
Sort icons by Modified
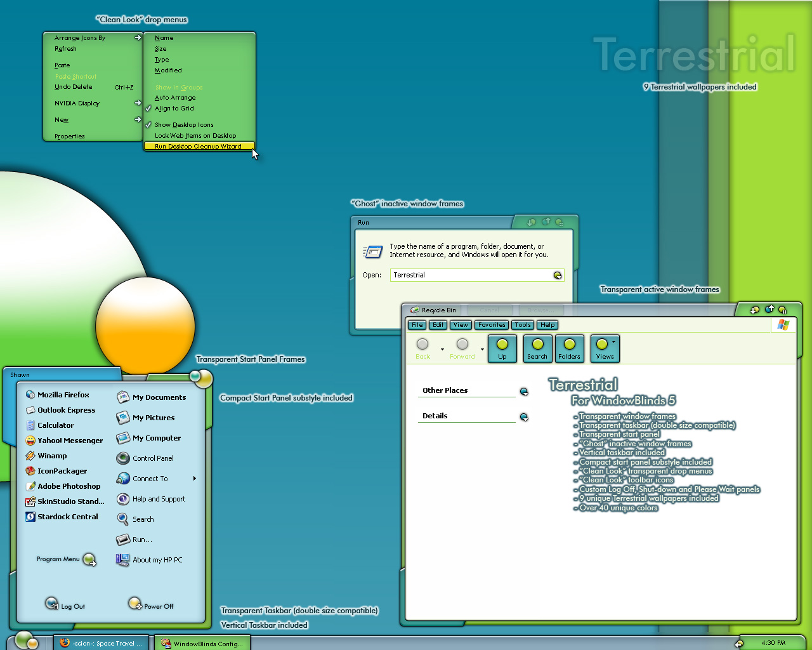click(x=168, y=70)
